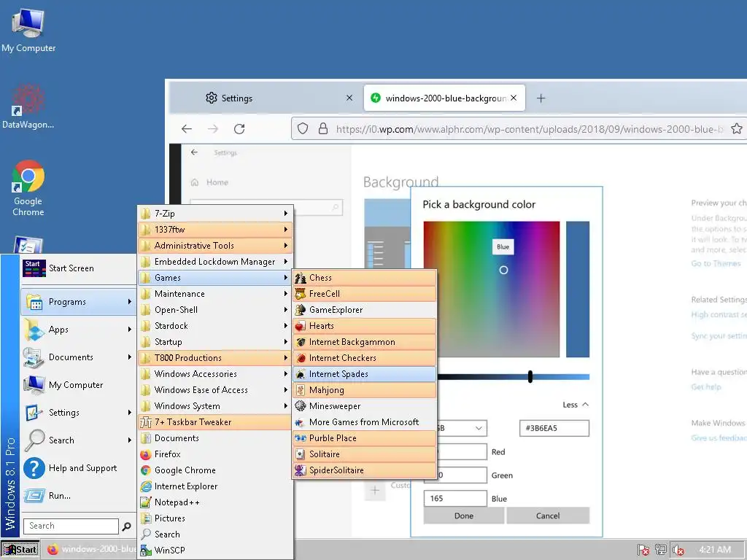Open Firefox from Programs list

tap(215, 454)
